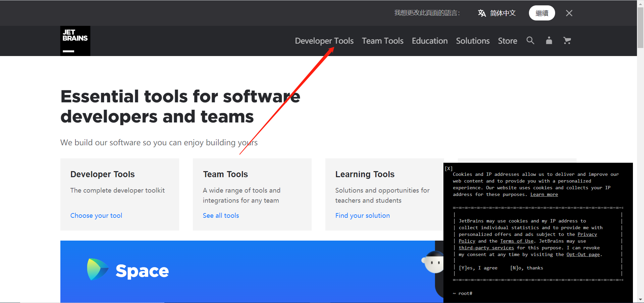
Task: Click the Developer Tools card heading
Action: click(103, 174)
